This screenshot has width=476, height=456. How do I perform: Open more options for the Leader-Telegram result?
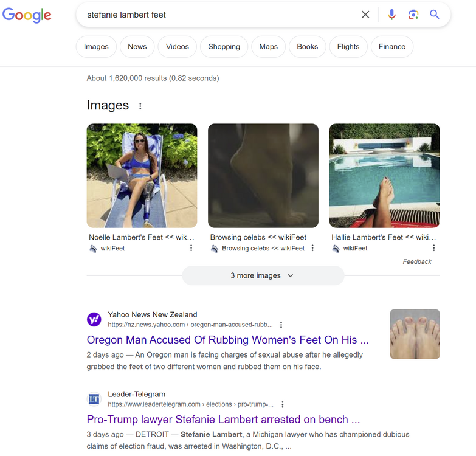coord(283,404)
